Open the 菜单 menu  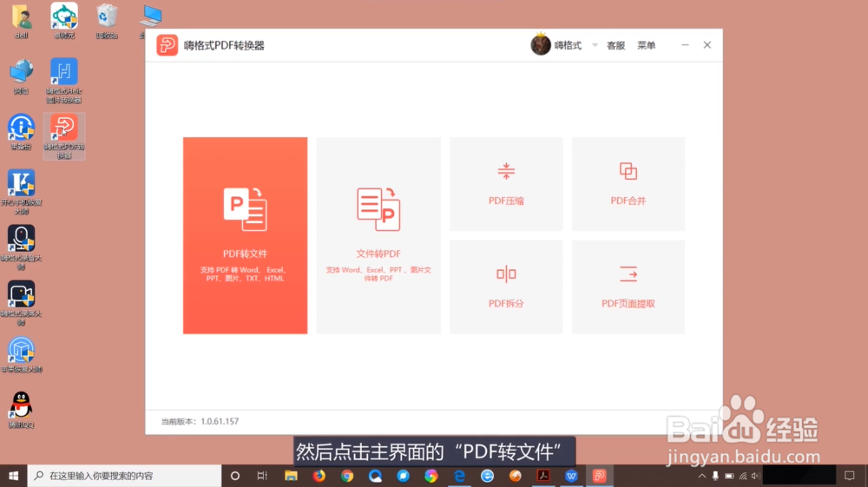(x=646, y=45)
